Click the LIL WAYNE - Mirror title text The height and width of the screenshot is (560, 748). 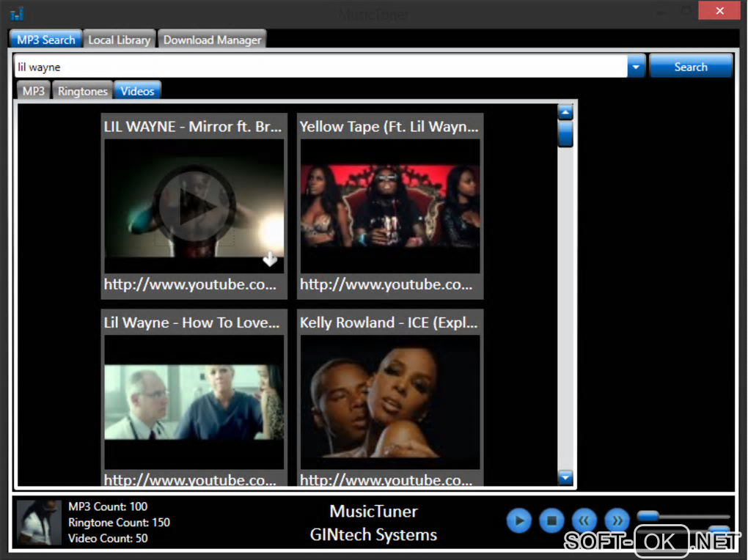click(192, 126)
